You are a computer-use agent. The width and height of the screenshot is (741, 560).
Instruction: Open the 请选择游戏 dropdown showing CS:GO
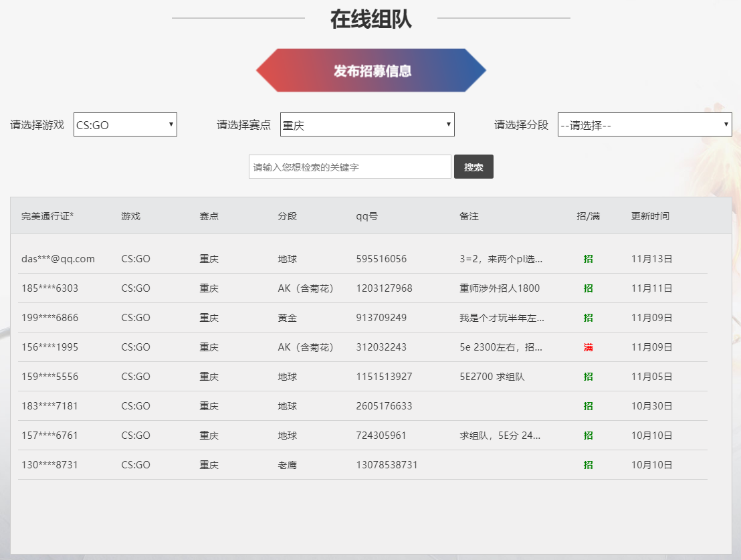[124, 124]
